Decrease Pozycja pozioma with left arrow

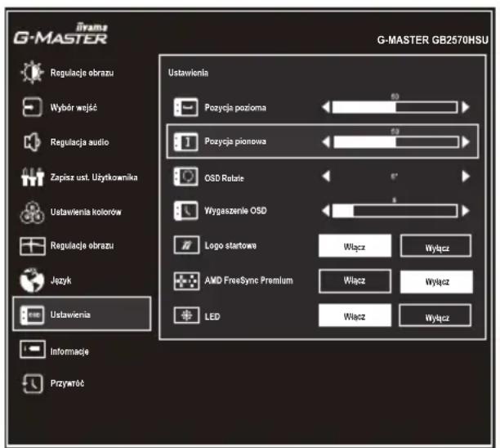point(326,107)
